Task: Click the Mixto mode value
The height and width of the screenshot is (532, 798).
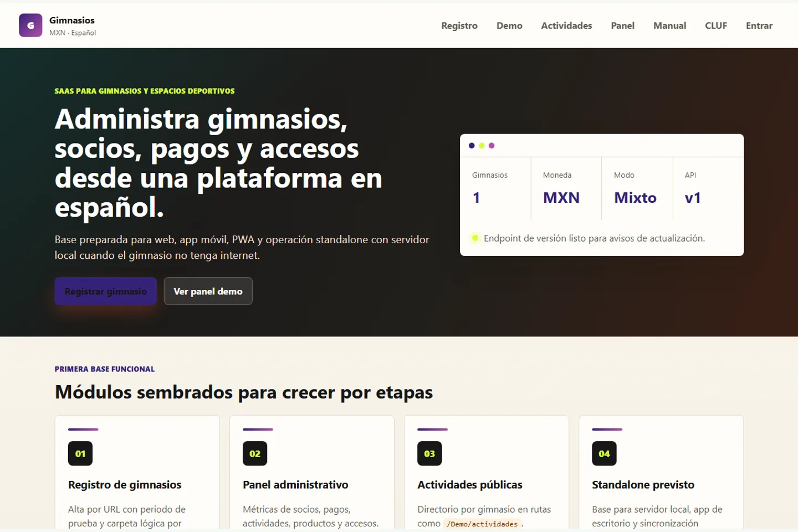Action: coord(635,198)
